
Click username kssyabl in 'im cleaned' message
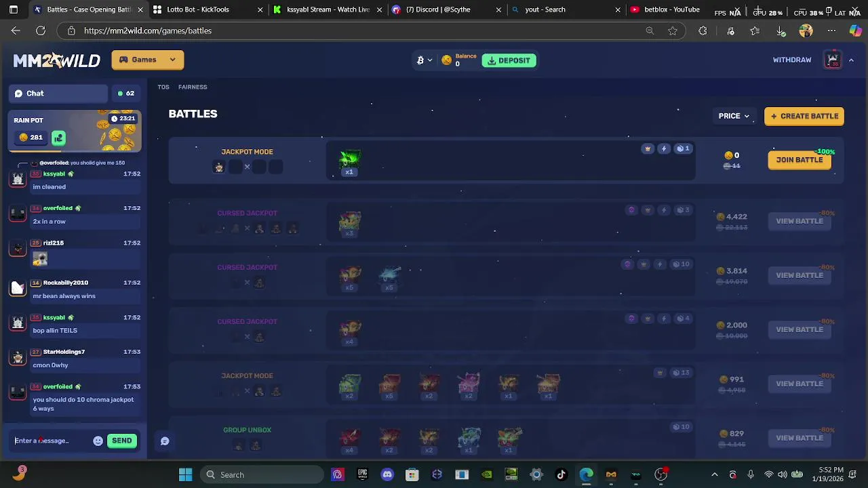(x=54, y=174)
